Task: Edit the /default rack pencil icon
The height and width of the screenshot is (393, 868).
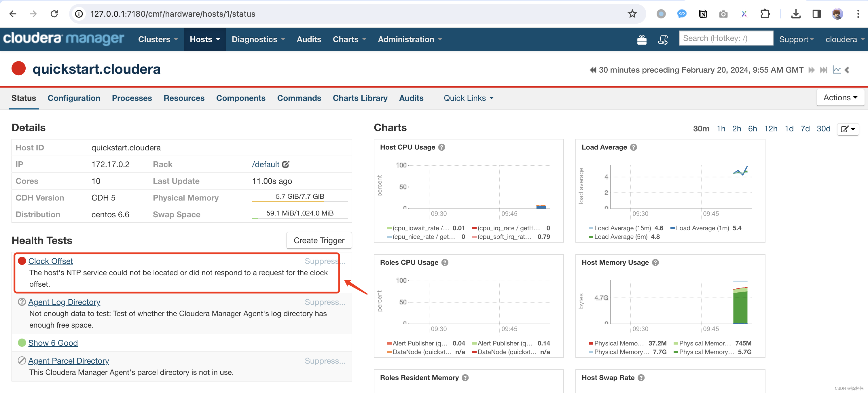Action: (286, 165)
